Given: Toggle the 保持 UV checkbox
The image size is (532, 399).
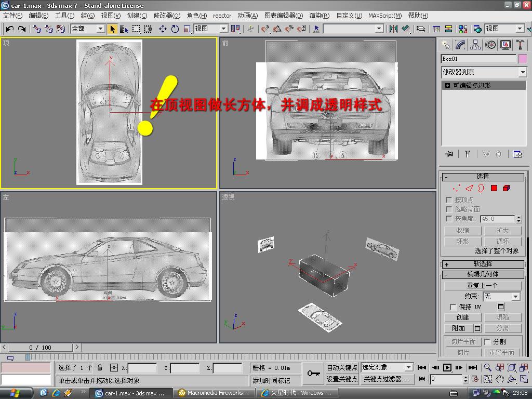Looking at the screenshot, I should point(453,307).
